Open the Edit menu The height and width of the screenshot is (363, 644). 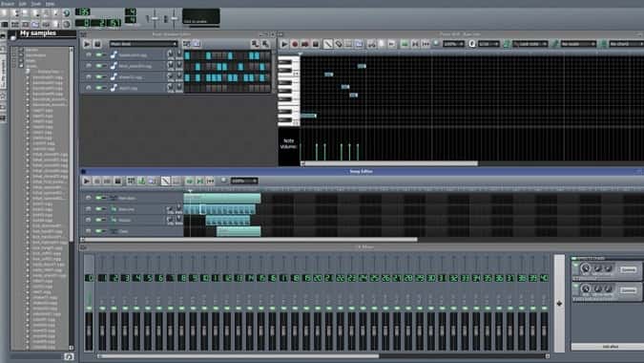tap(22, 3)
